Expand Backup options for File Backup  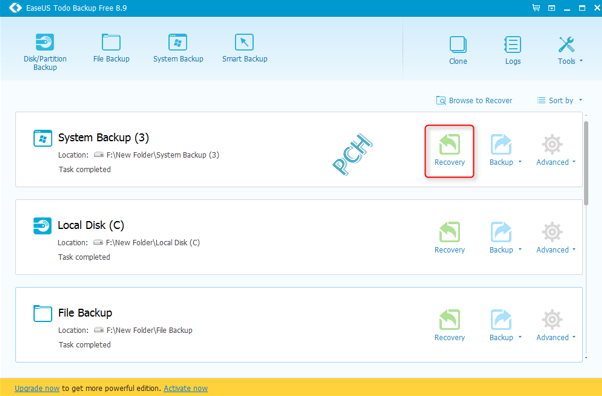[520, 337]
